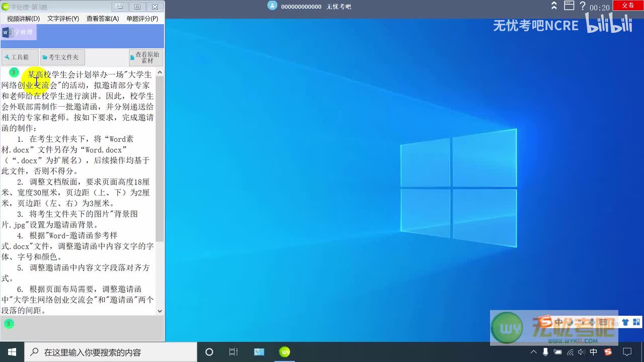This screenshot has width=644, height=362.
Task: Click the battery power tray icon
Action: tap(557, 352)
